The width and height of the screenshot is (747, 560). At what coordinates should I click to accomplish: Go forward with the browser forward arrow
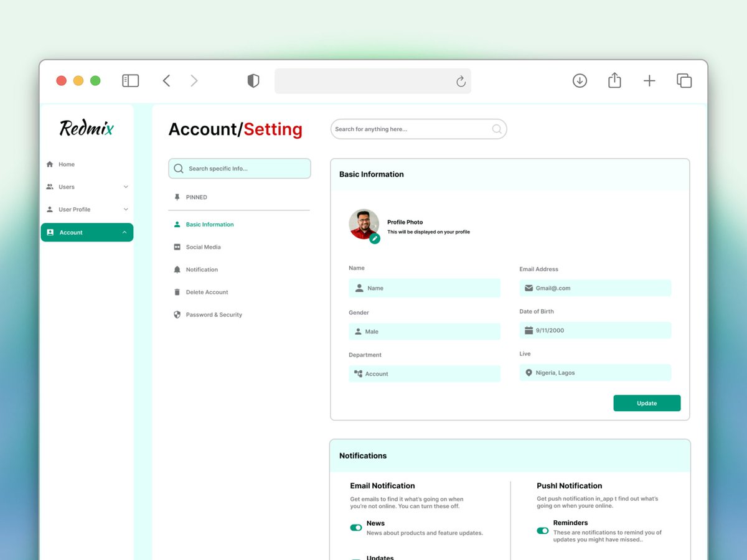(194, 81)
